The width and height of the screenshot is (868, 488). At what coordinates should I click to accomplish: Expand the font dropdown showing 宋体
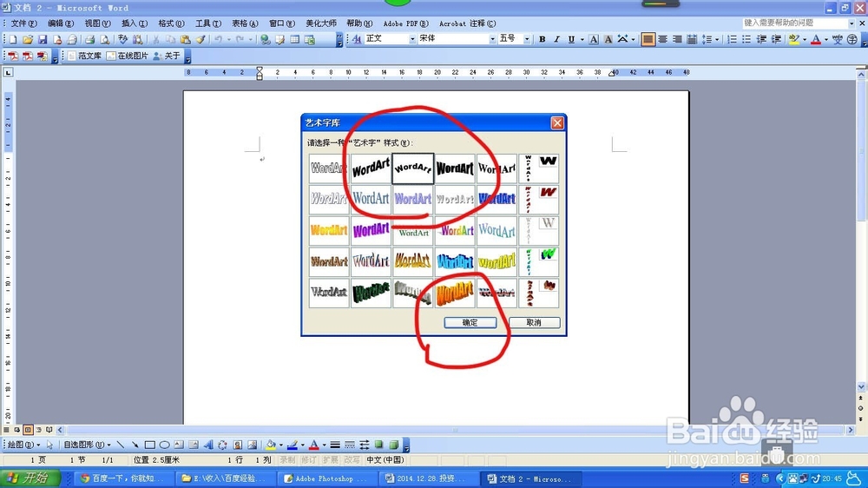coord(492,39)
